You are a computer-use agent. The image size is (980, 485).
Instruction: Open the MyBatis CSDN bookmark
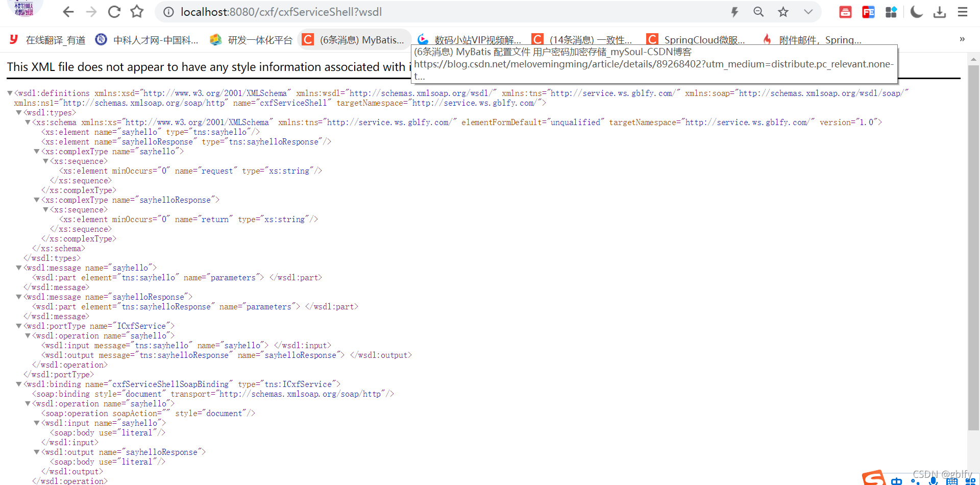354,39
